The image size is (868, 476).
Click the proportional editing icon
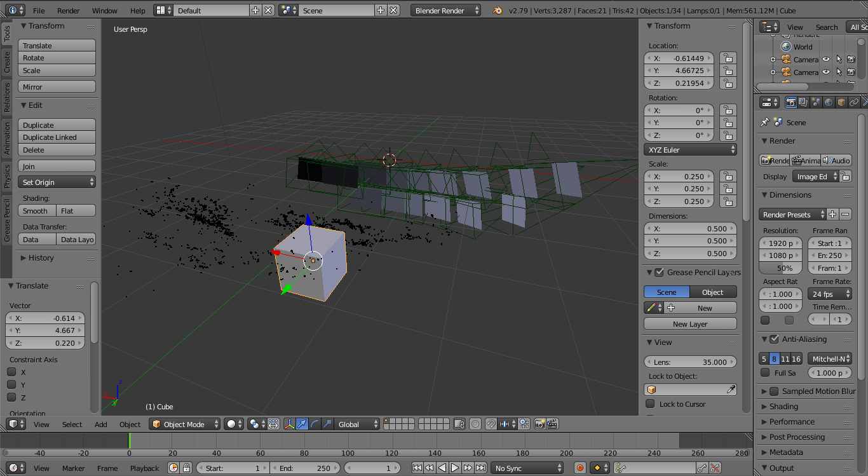pos(476,424)
